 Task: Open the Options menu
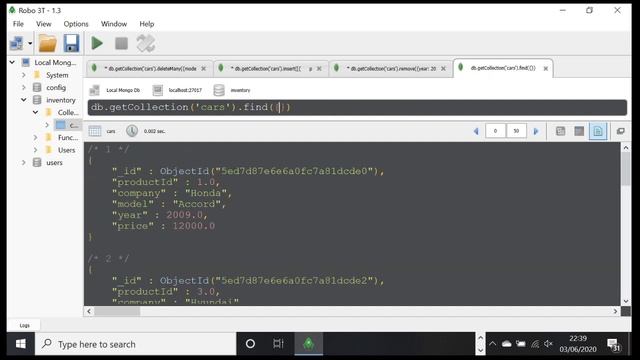(76, 24)
